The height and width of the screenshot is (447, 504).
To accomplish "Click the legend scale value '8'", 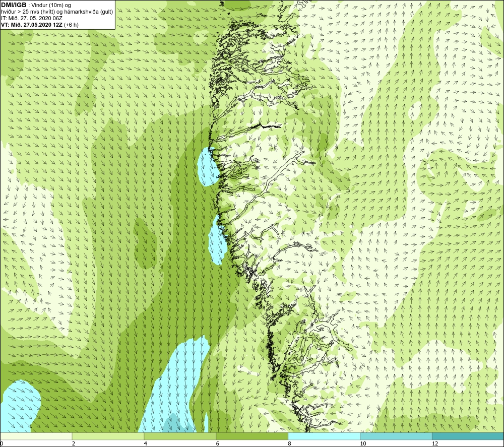I will 290,443.
